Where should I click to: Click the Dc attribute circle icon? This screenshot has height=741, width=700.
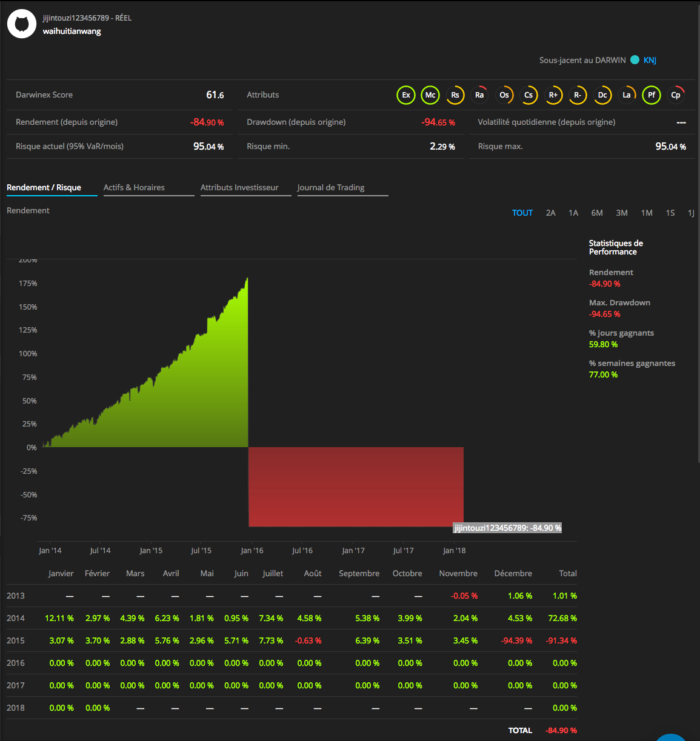(x=602, y=95)
